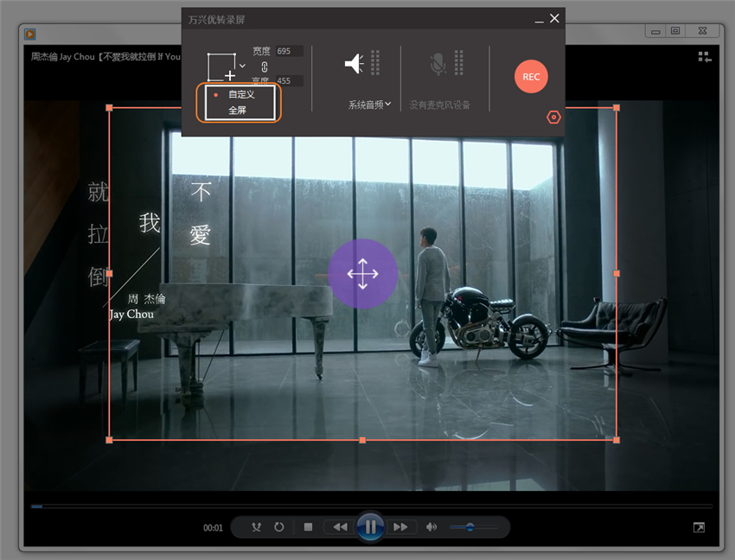Close the media player window

pos(702,31)
